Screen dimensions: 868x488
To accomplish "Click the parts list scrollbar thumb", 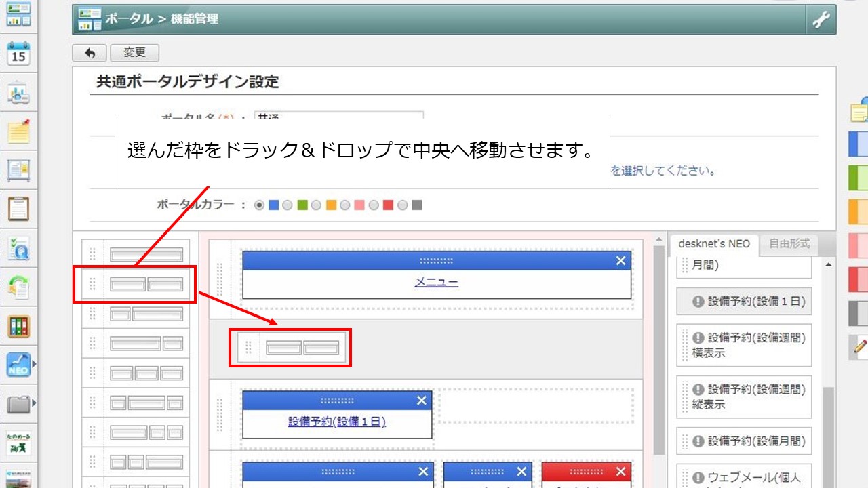I will click(828, 437).
